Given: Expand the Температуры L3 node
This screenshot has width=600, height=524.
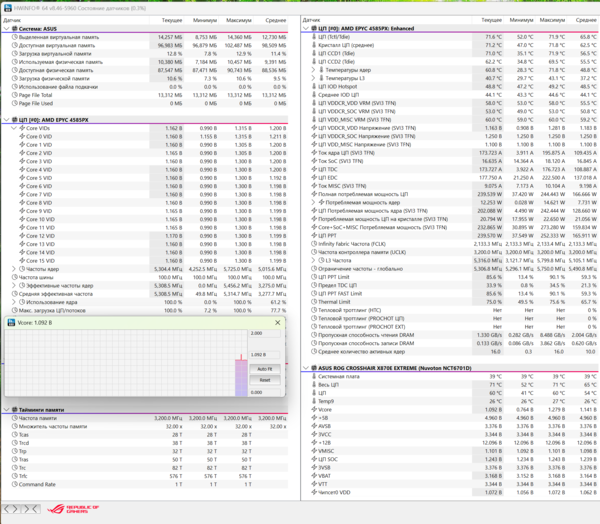Looking at the screenshot, I should point(313,78).
